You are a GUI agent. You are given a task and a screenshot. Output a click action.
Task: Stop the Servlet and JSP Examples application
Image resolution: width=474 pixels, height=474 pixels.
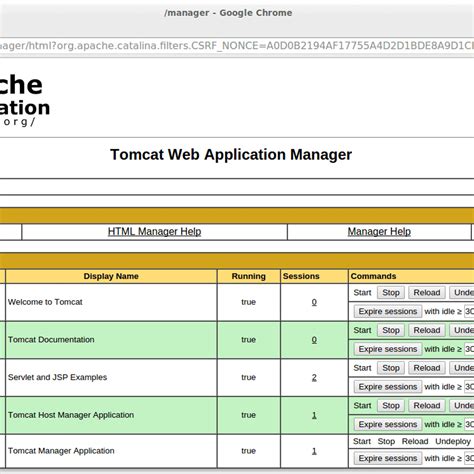coord(391,368)
